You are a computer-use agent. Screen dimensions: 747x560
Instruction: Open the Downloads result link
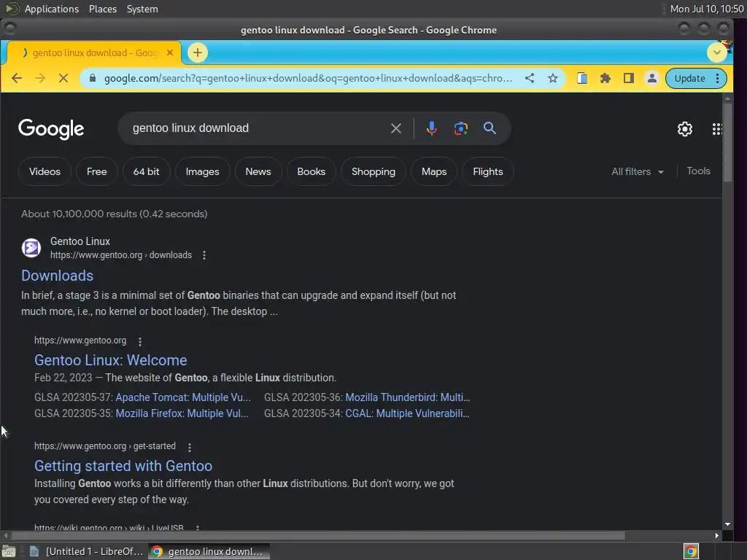tap(57, 276)
